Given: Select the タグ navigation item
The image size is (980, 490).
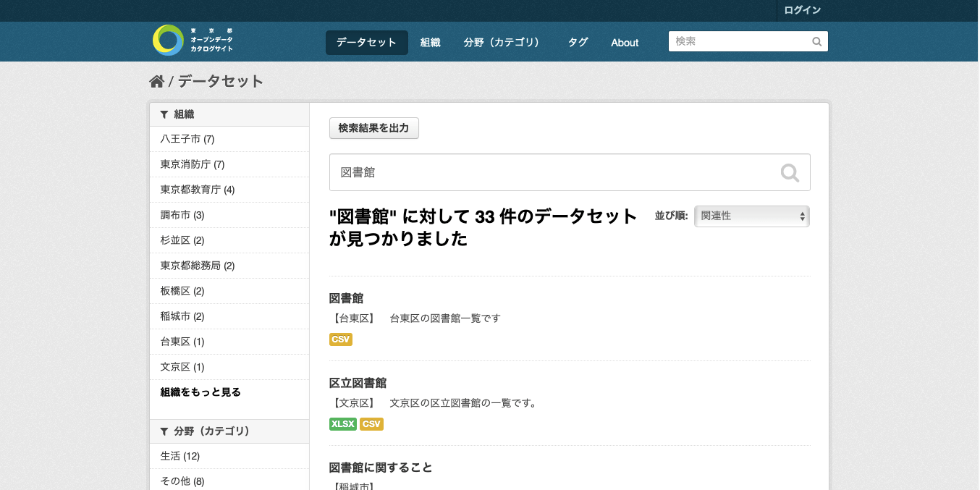Looking at the screenshot, I should 578,43.
